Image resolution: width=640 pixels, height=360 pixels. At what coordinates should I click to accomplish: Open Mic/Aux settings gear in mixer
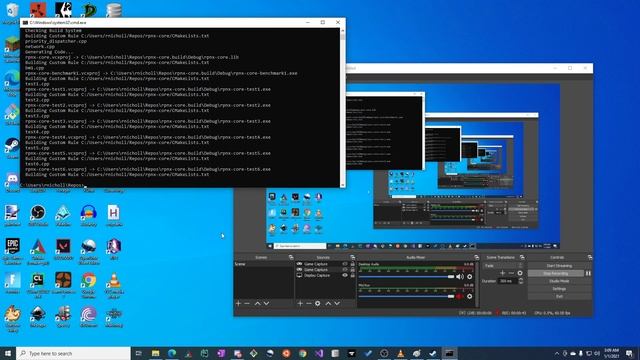coord(469,296)
